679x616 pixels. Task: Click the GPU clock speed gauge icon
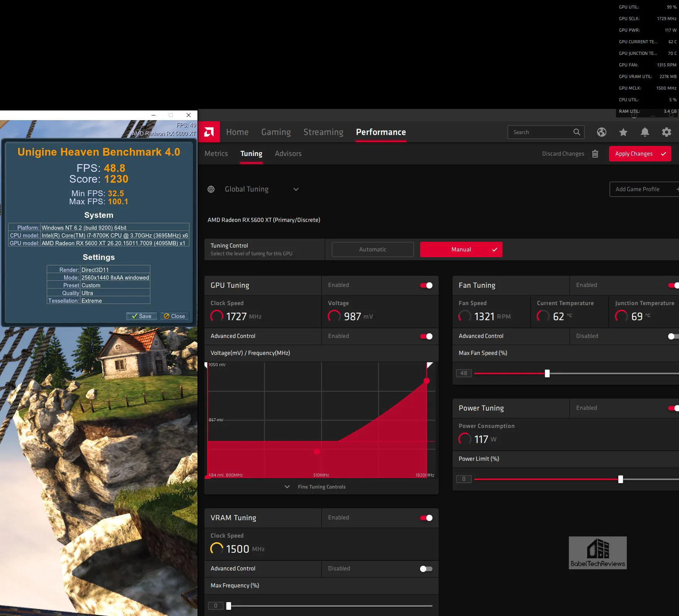tap(216, 316)
